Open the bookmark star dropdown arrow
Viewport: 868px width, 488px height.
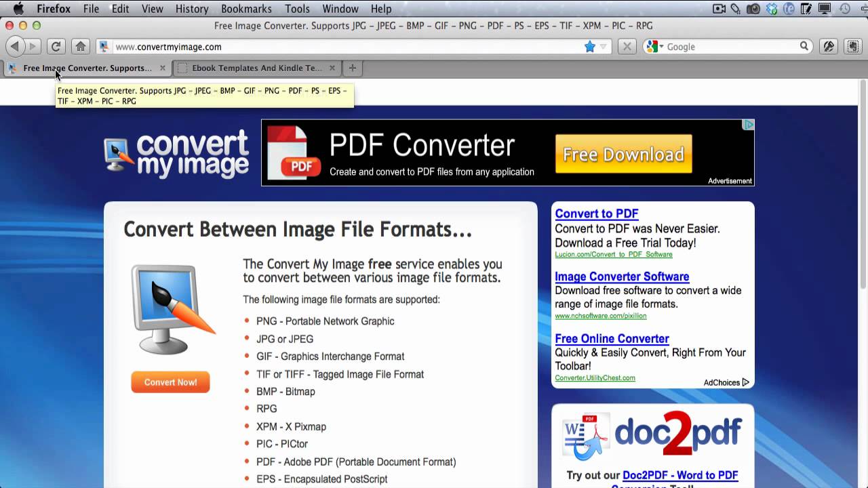(603, 47)
